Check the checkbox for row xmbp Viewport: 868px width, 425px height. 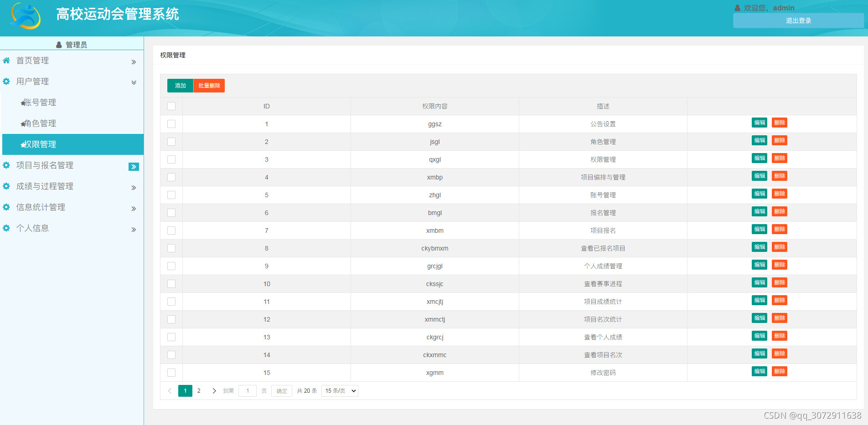[171, 177]
